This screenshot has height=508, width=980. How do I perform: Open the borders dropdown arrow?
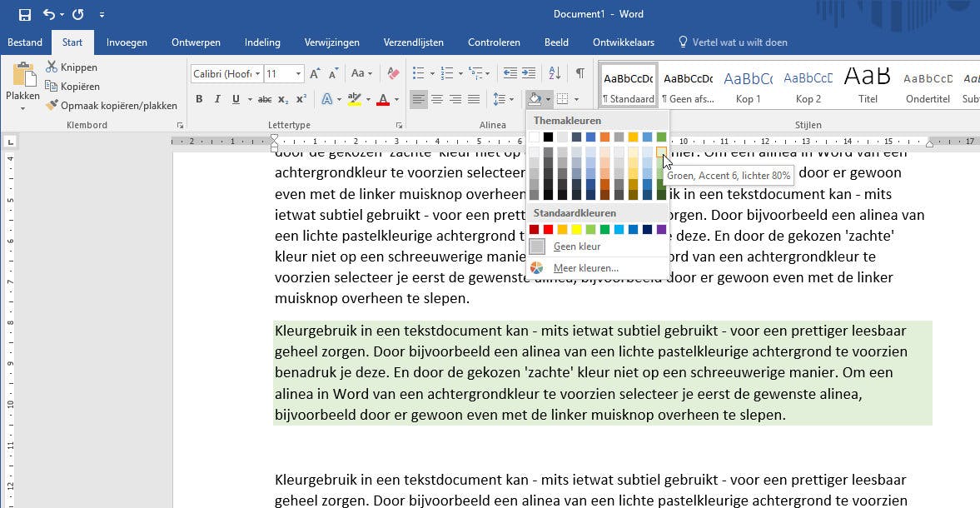click(x=576, y=100)
